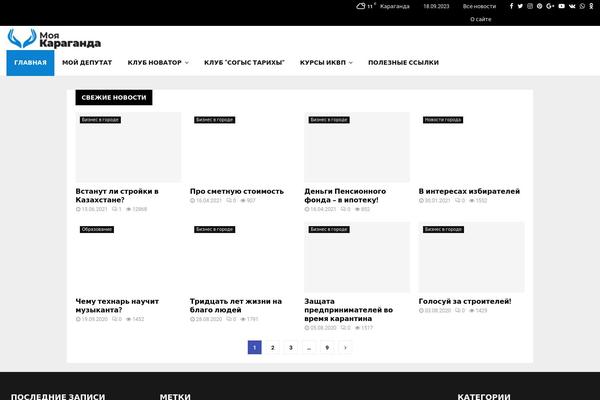Click clock icon under Про сметную стоимость
The image size is (600, 400).
click(192, 201)
